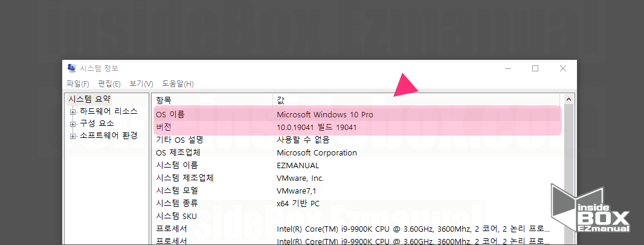Select 시스템 SKU row label
This screenshot has height=245, width=644.
(176, 216)
